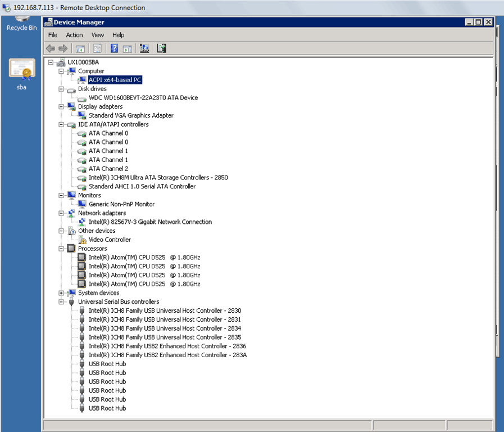The image size is (504, 432).
Task: Select the WDC WD1600BEVT ATA Device entry
Action: pos(142,97)
